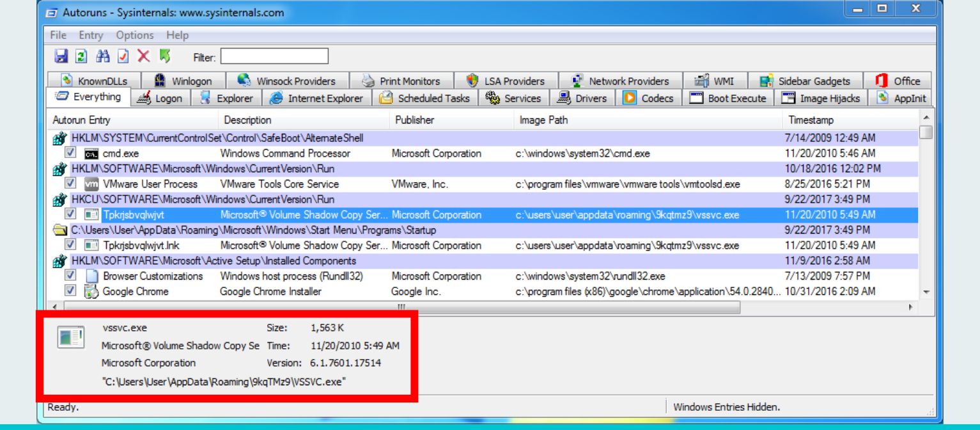Select the c:\windows\system32\rundll32.exe image path
The image size is (980, 430).
point(591,276)
